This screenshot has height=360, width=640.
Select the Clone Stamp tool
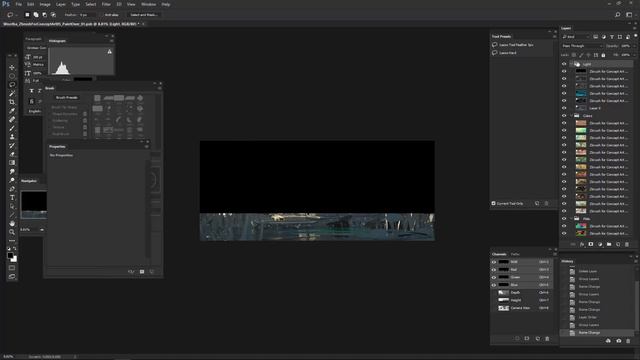(12, 137)
